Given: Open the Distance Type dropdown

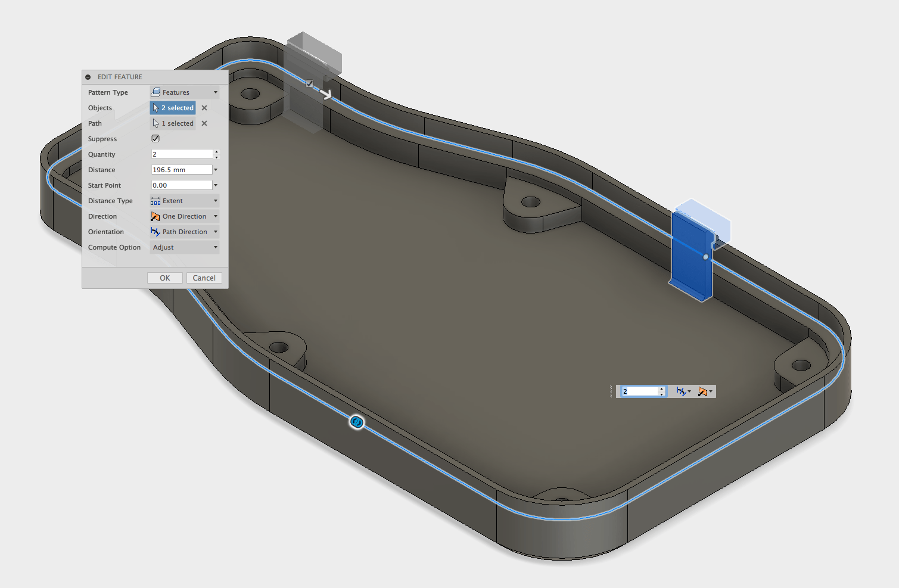Looking at the screenshot, I should coord(215,201).
